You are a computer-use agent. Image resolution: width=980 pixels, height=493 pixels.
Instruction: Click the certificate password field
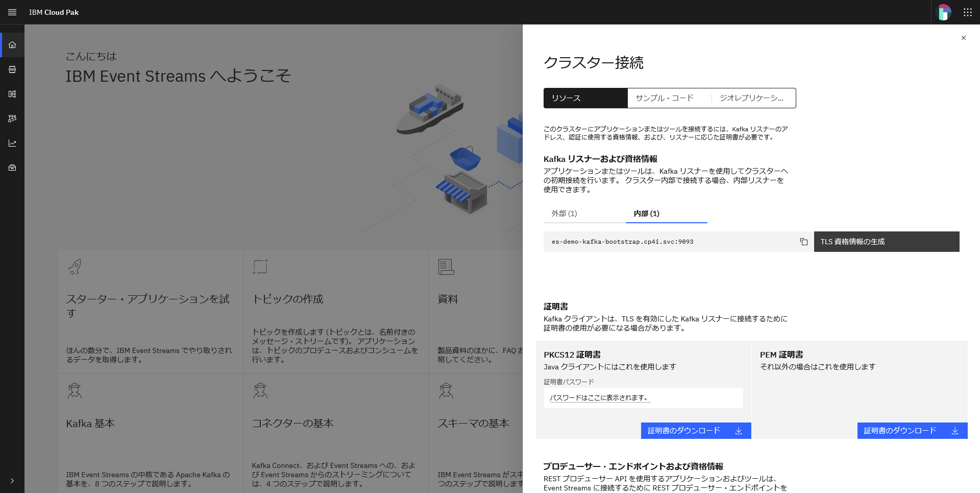point(643,398)
